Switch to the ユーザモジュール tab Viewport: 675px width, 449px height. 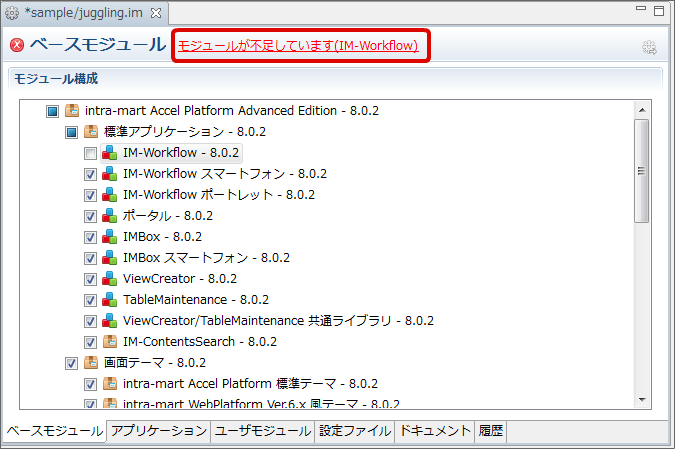[x=263, y=431]
